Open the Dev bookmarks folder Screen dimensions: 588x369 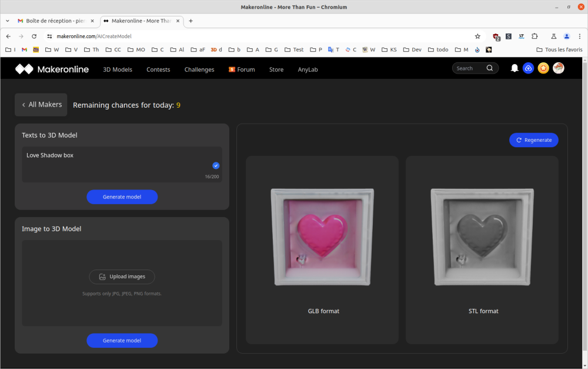pos(412,49)
